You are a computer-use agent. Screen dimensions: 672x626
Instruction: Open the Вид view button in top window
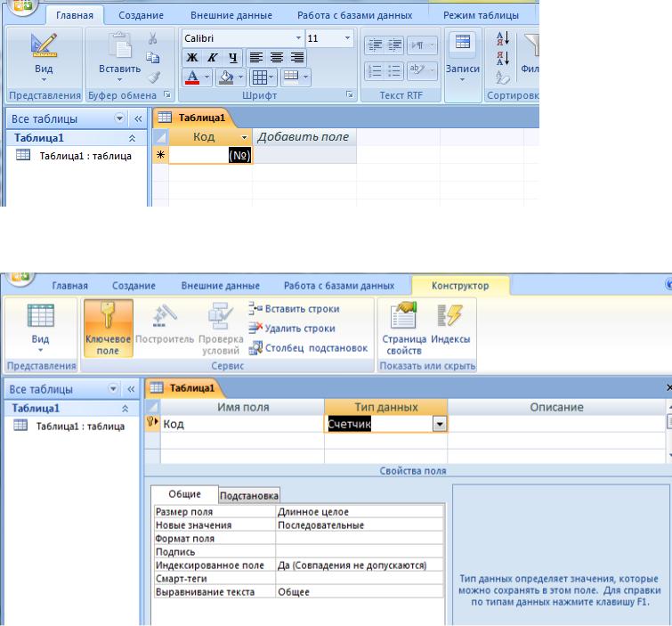click(44, 57)
